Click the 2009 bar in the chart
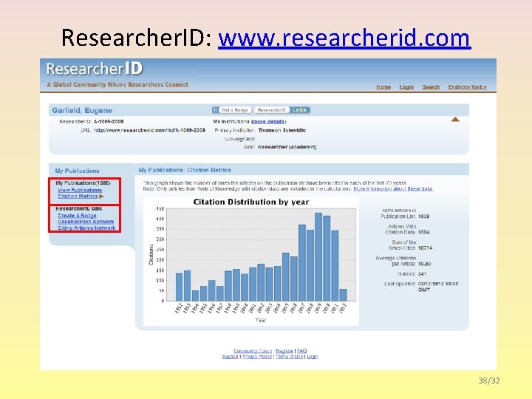The height and width of the screenshot is (399, 532). pos(318,257)
